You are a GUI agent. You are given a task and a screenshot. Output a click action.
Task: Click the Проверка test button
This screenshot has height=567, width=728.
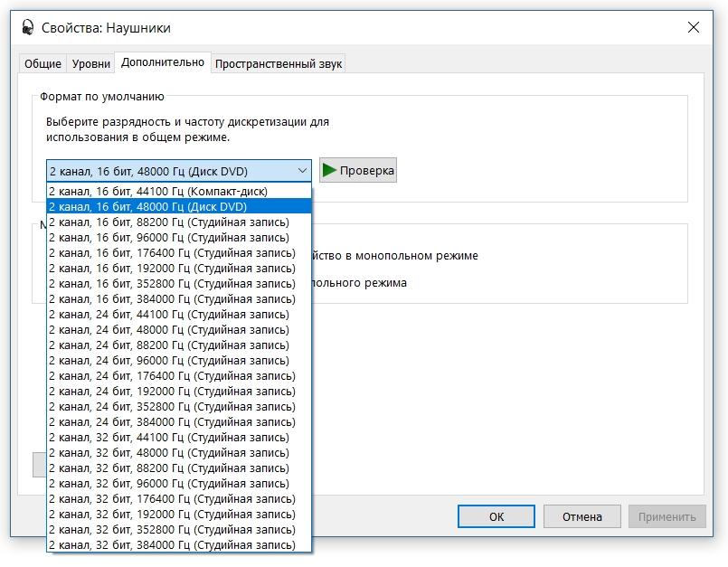coord(358,170)
